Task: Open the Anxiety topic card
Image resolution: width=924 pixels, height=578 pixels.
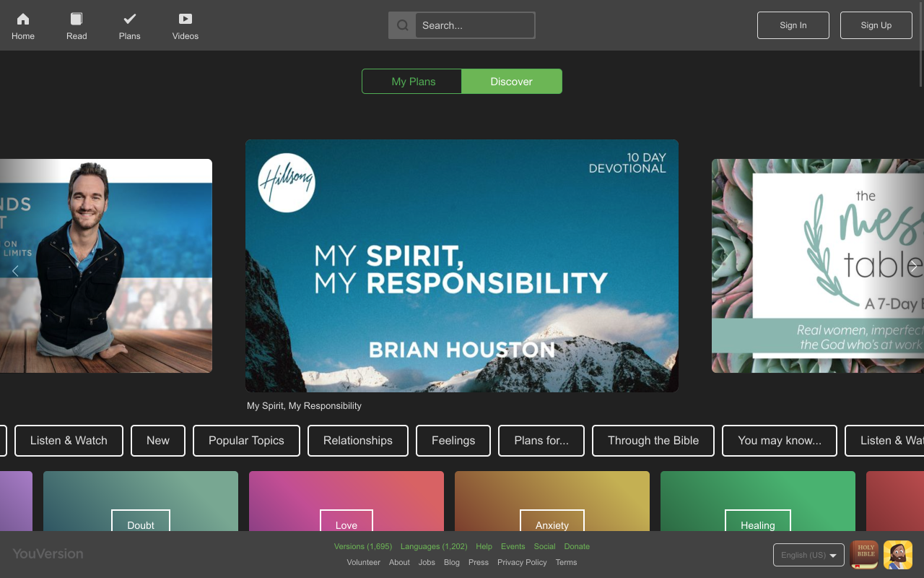Action: pos(552,501)
